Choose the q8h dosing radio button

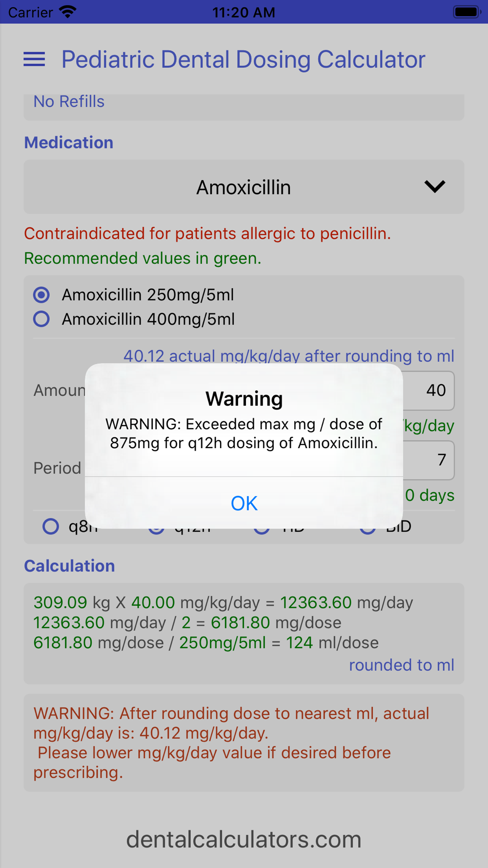(x=51, y=526)
